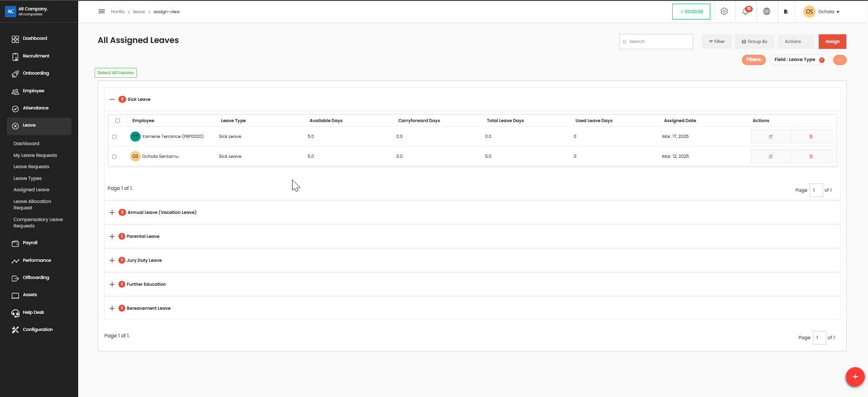Clear all filters orange button

840,60
